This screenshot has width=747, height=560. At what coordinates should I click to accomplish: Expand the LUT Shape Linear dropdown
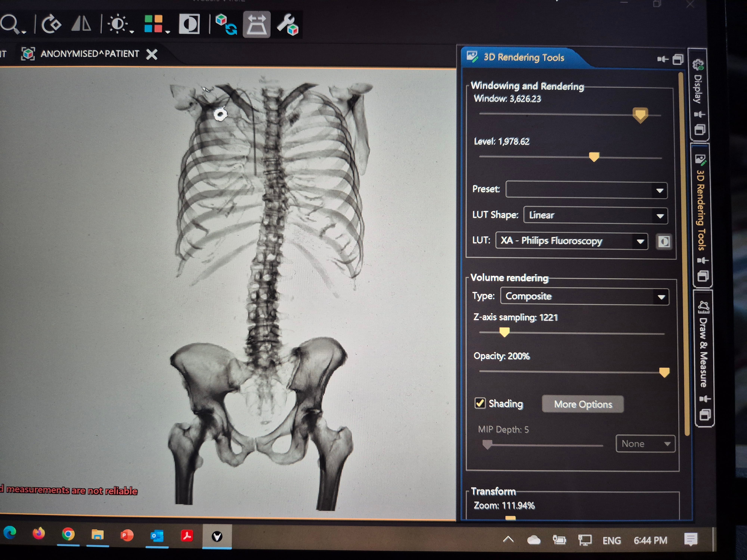click(x=595, y=215)
